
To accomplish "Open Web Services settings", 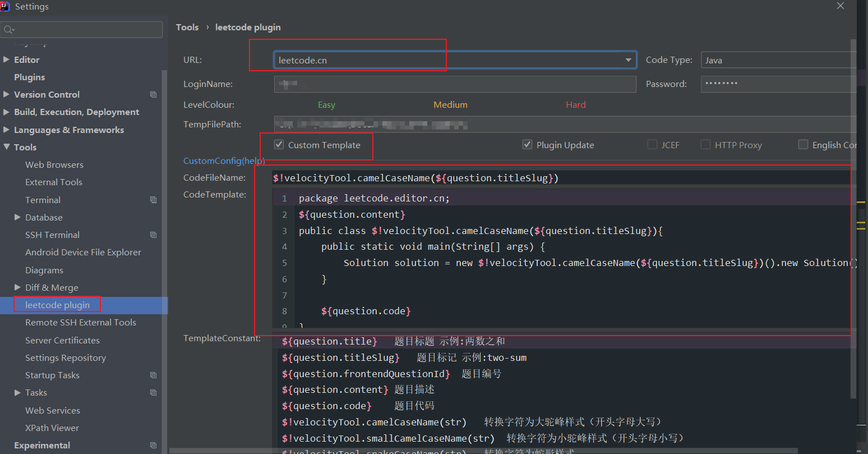I will (53, 410).
